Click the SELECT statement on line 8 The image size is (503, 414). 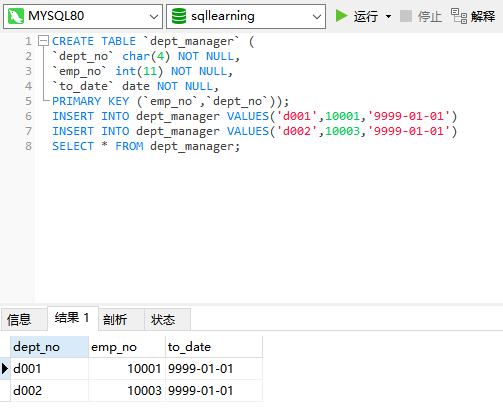click(x=146, y=146)
